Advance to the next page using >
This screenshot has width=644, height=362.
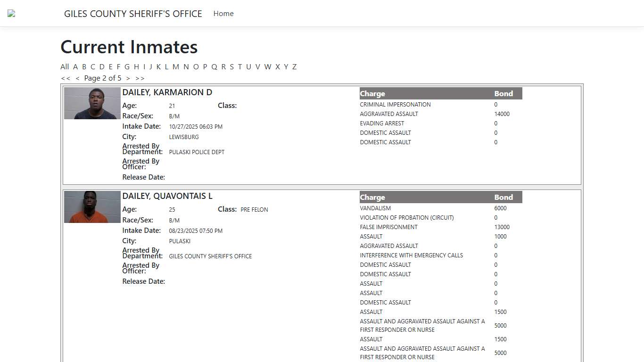[128, 78]
